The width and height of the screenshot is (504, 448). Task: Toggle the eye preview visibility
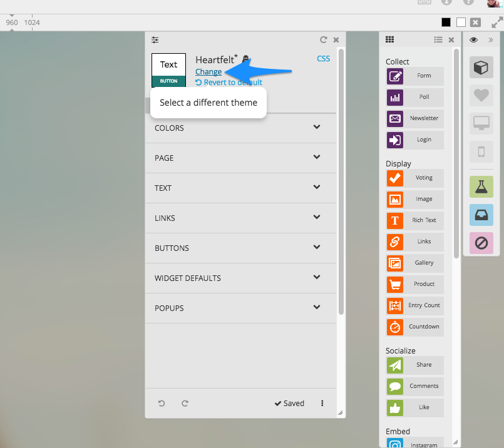point(473,40)
